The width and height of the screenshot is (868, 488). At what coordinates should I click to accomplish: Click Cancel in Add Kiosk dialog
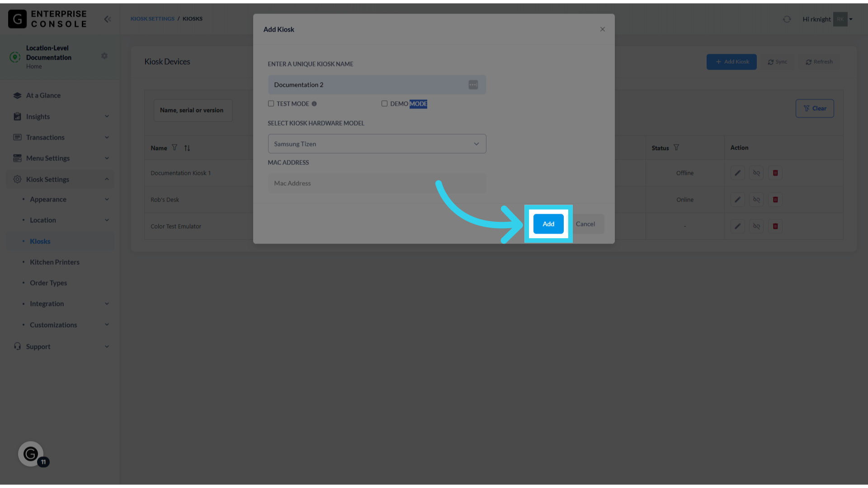[x=585, y=224]
